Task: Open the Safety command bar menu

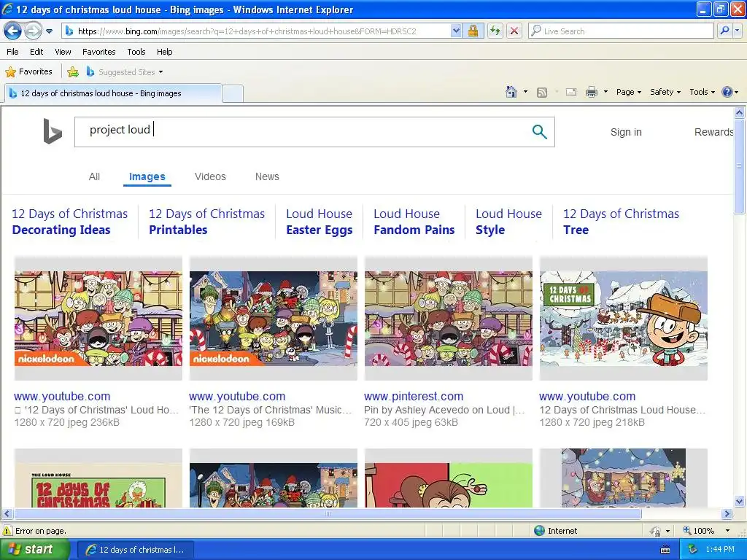Action: (665, 93)
